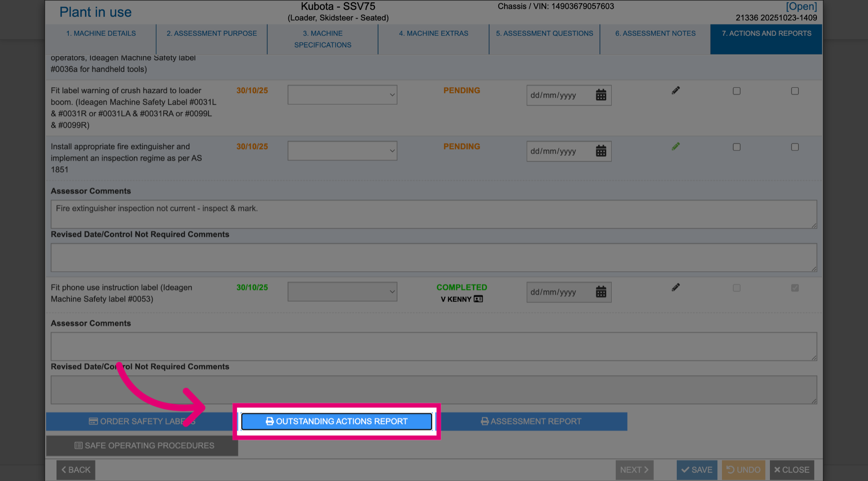The image size is (868, 481).
Task: Click Order Safety Labels button
Action: [142, 421]
